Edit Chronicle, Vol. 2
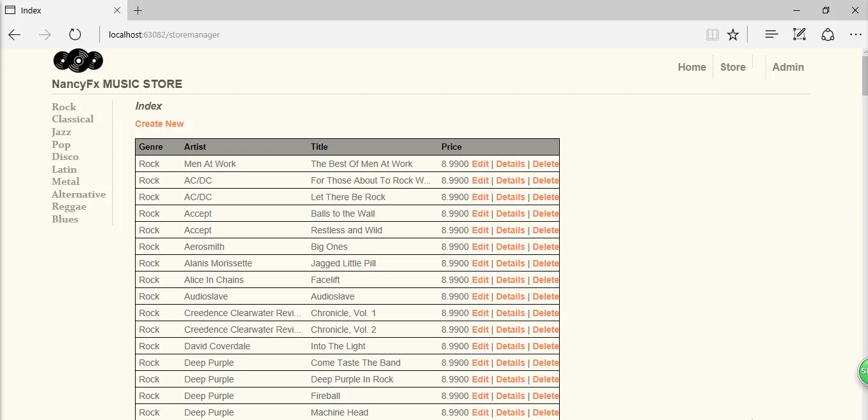This screenshot has width=868, height=420. coord(480,329)
